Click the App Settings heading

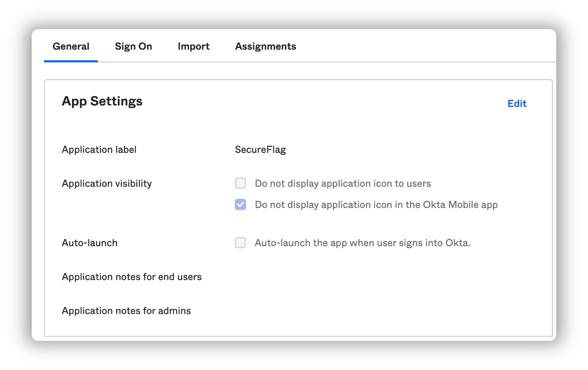[x=102, y=101]
